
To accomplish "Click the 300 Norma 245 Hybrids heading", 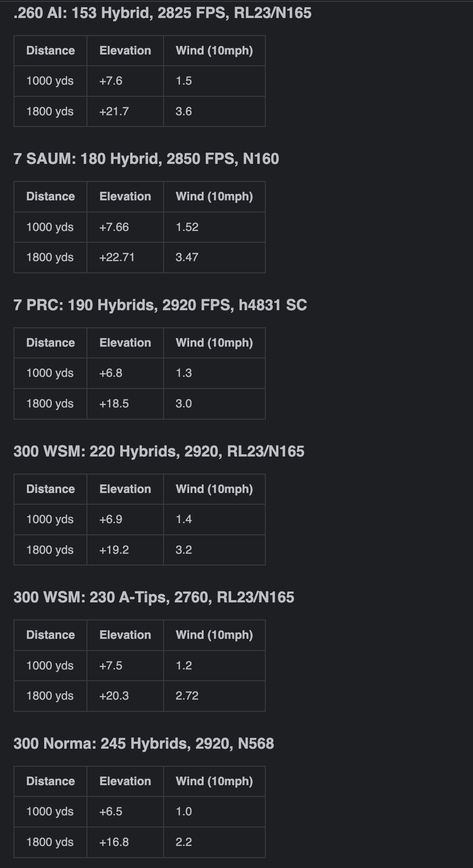I will point(143,744).
